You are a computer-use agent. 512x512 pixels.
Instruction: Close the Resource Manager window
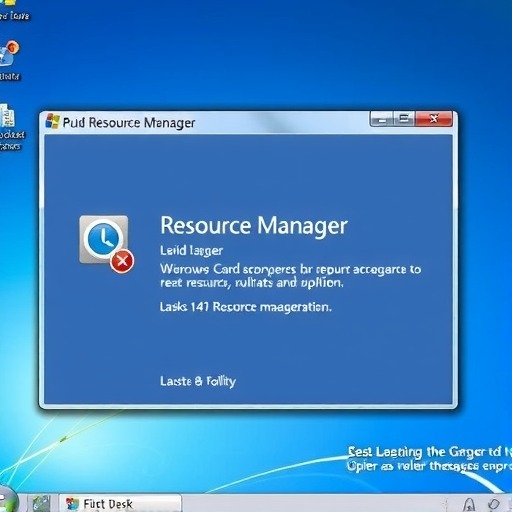(434, 119)
